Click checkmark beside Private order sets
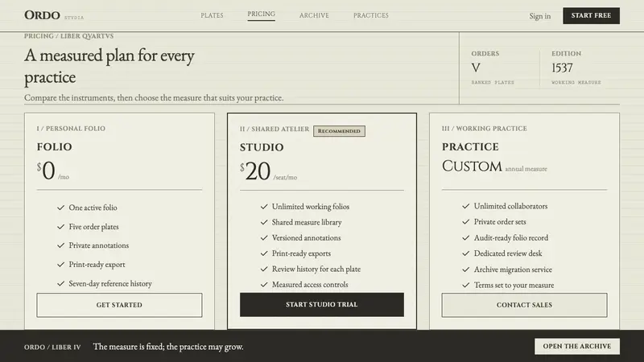The width and height of the screenshot is (644, 362). [466, 222]
